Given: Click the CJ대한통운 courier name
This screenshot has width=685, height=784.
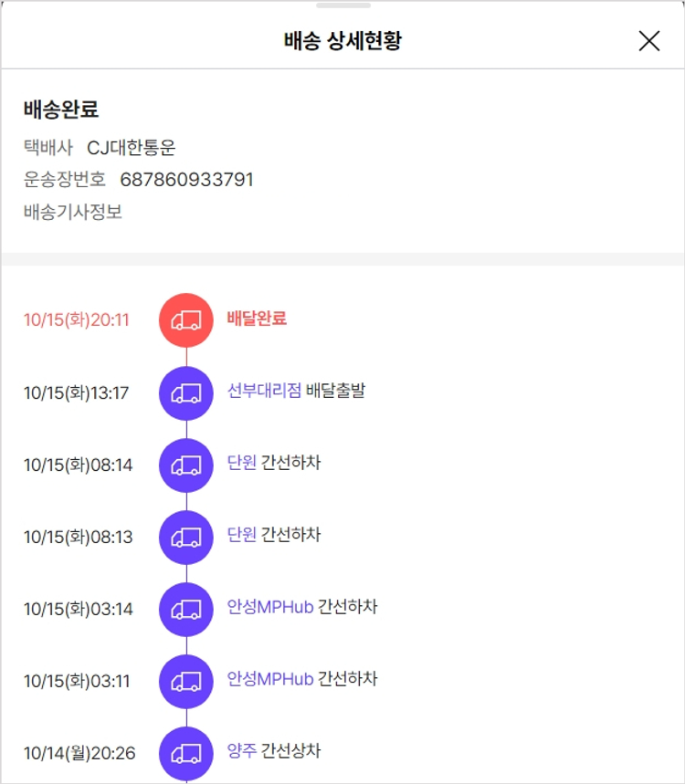Looking at the screenshot, I should 131,147.
